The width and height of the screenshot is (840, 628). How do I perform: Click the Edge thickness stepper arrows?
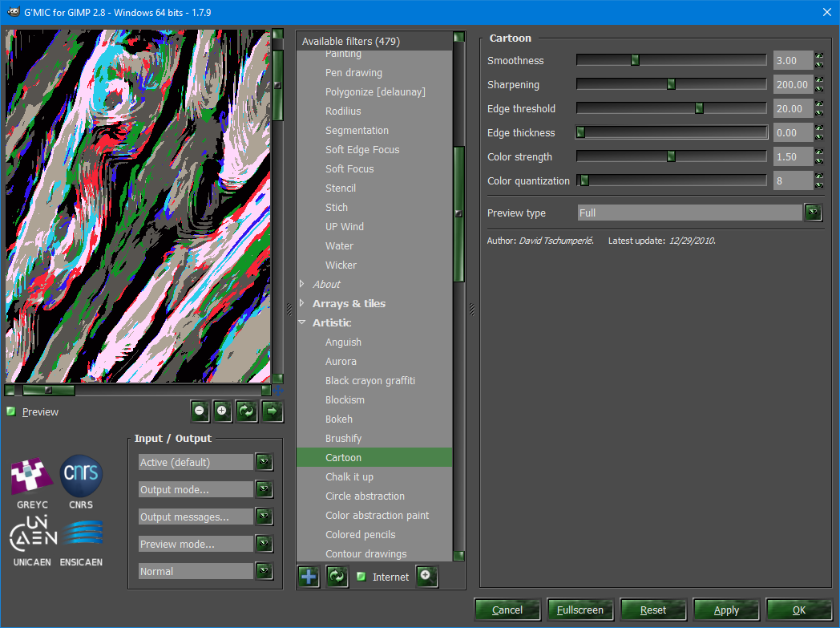click(x=819, y=132)
